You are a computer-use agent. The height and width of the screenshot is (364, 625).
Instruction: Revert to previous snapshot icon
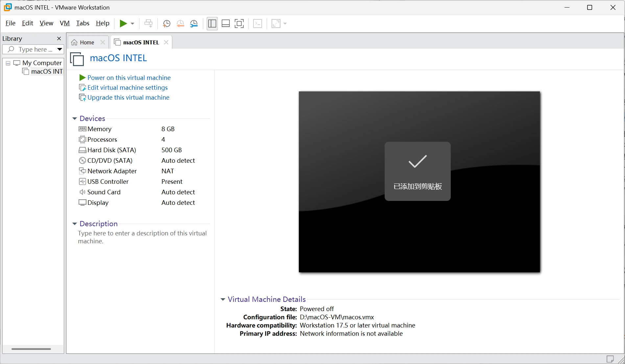(180, 23)
